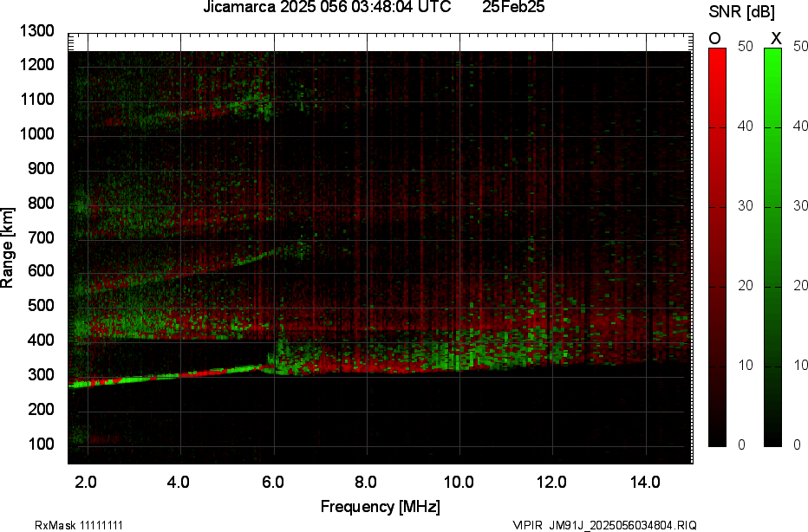Click the 20 tick on the O colorbar
Screen dimensions: 808x532
[745, 286]
